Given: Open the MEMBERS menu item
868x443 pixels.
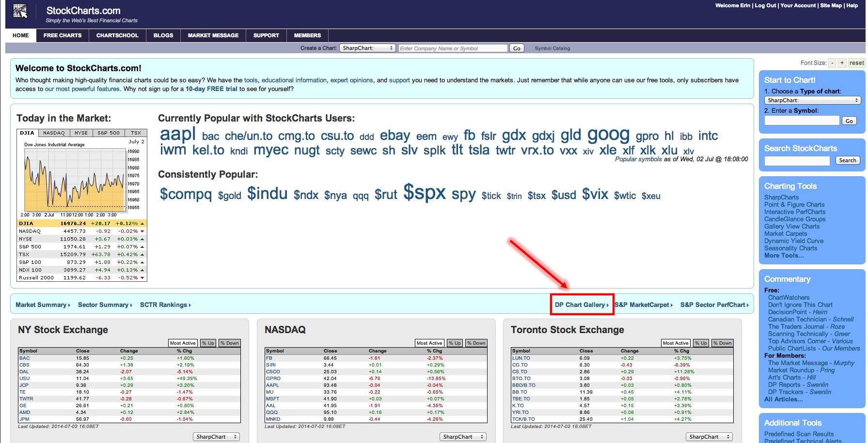Looking at the screenshot, I should tap(307, 35).
